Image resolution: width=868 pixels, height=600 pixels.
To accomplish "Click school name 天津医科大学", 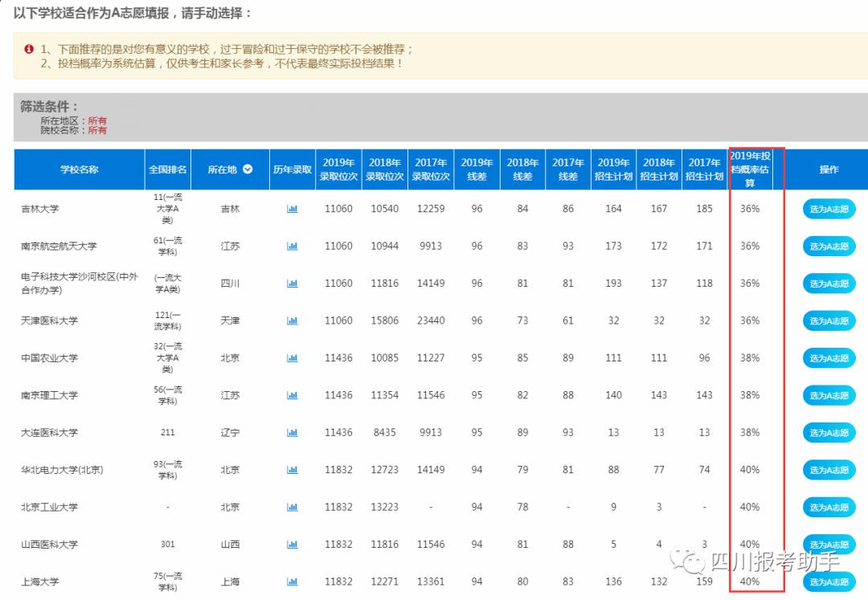I will click(49, 320).
